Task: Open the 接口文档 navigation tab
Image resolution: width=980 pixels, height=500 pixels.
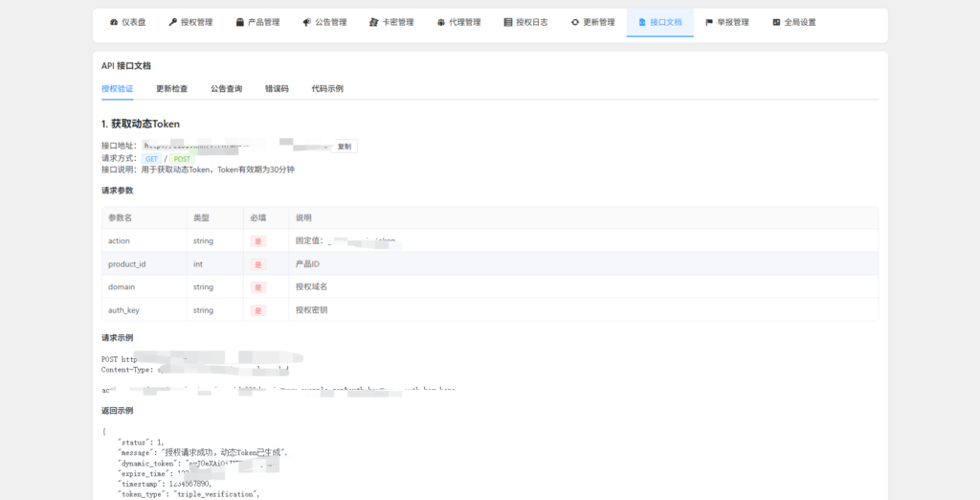Action: pyautogui.click(x=659, y=22)
